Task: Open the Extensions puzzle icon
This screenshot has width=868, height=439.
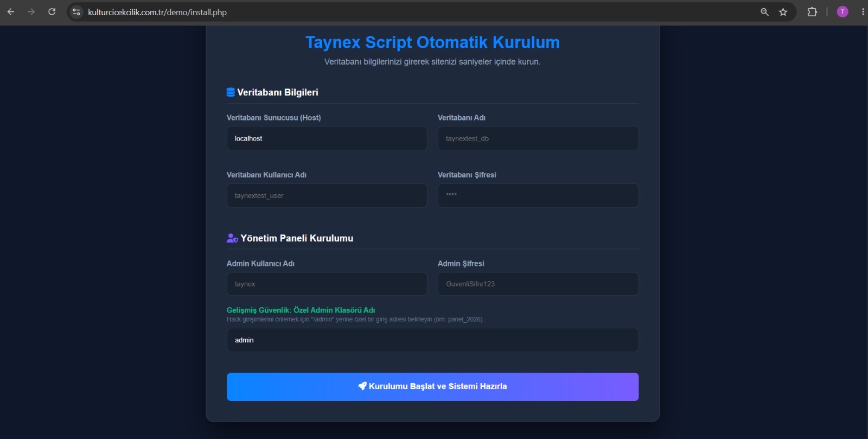Action: pos(812,12)
